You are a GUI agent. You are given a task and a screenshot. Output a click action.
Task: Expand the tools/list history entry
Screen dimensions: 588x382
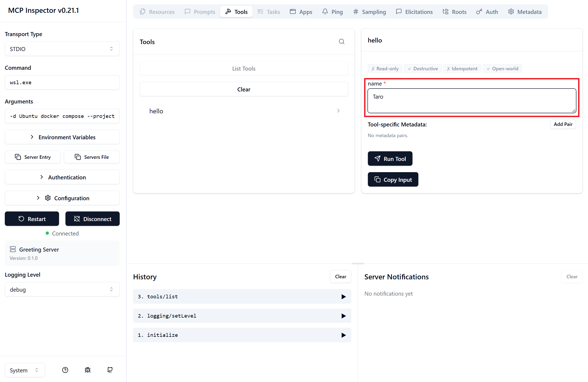pyautogui.click(x=242, y=296)
